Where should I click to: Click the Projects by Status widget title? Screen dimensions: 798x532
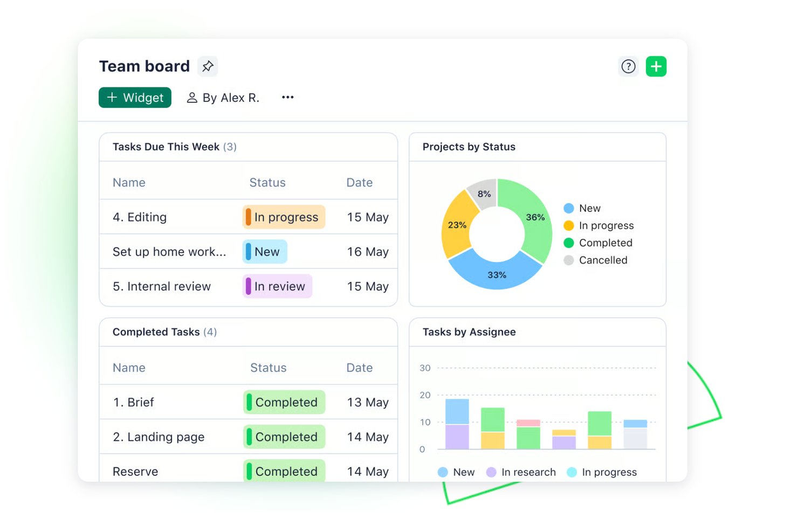[x=469, y=147]
